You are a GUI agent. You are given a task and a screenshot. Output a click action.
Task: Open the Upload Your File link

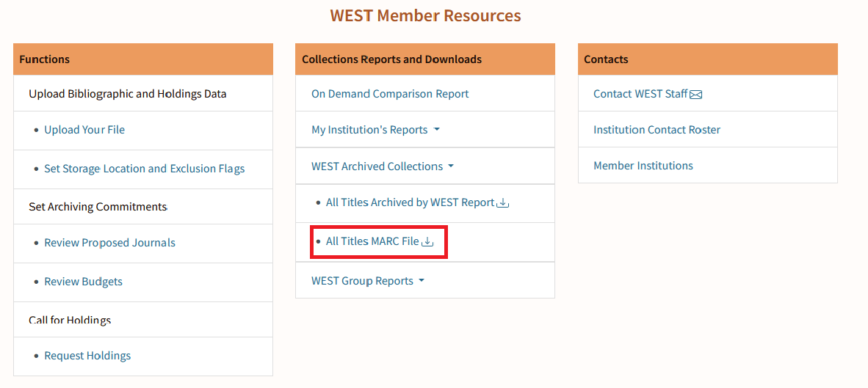84,130
